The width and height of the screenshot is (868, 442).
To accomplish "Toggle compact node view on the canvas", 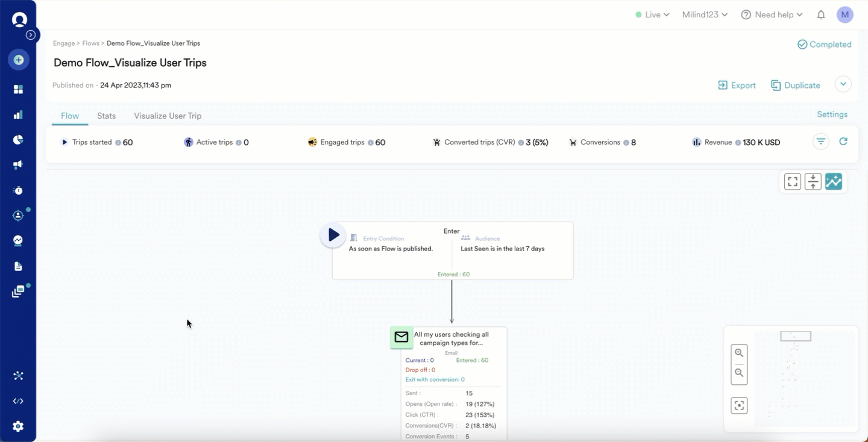I will [x=813, y=181].
